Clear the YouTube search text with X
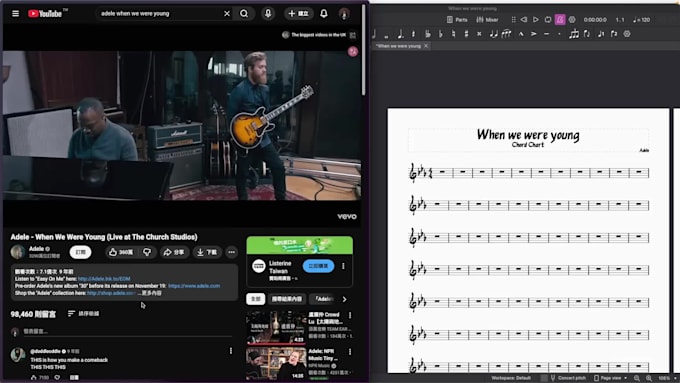The width and height of the screenshot is (680, 383). [227, 13]
